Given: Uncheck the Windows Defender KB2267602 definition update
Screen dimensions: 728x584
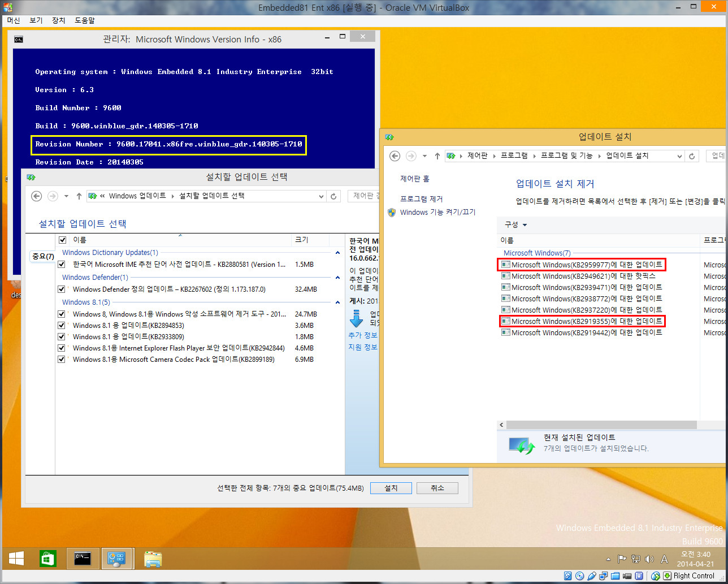Looking at the screenshot, I should click(x=62, y=289).
